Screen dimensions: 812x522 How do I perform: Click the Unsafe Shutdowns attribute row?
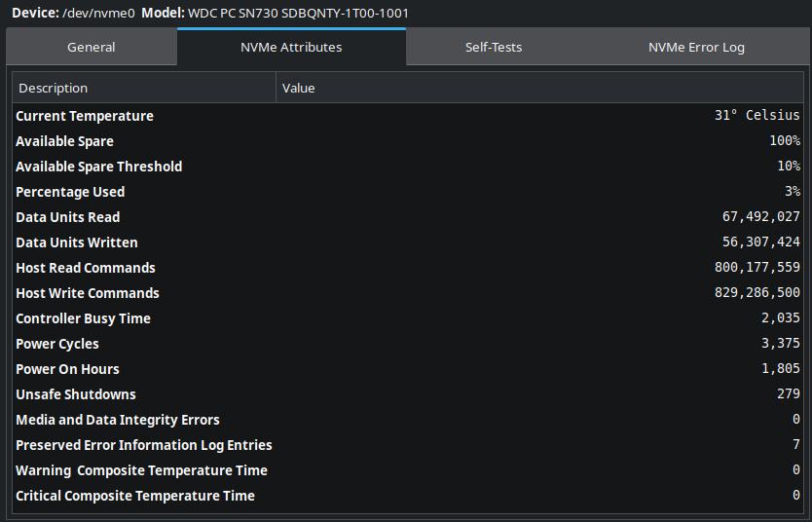76,394
